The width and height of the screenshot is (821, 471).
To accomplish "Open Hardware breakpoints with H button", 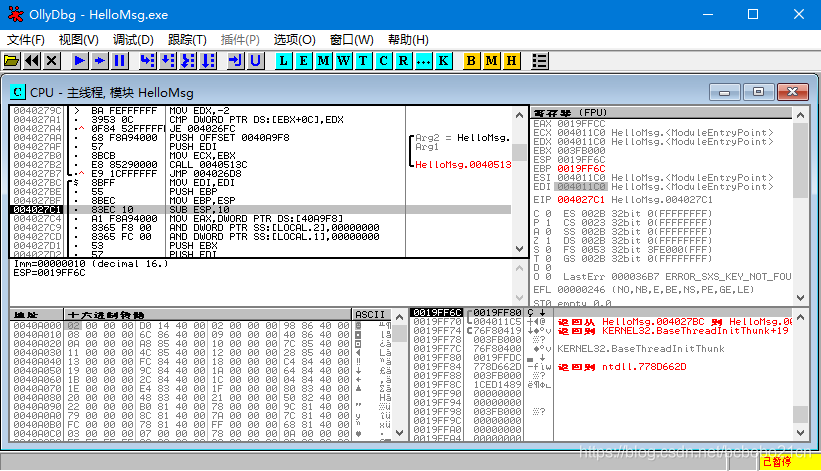I will pyautogui.click(x=511, y=61).
